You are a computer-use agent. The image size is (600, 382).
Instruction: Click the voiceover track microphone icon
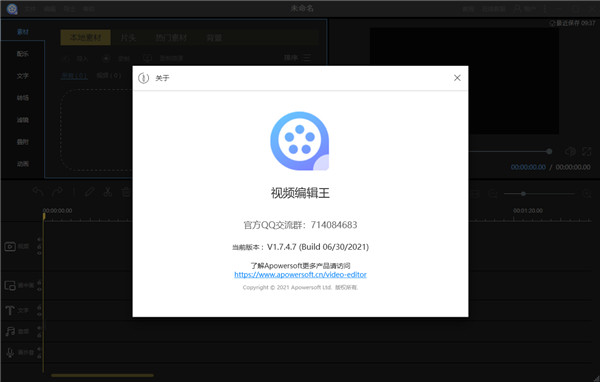point(10,352)
